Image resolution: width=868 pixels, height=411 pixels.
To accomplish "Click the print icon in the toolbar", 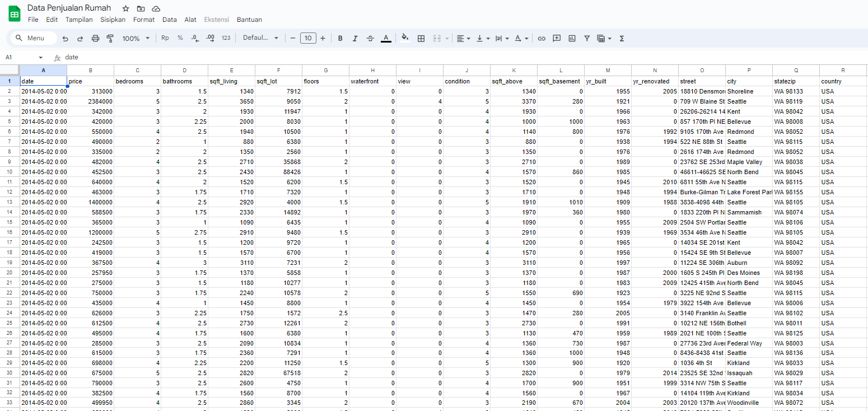I will [x=95, y=38].
